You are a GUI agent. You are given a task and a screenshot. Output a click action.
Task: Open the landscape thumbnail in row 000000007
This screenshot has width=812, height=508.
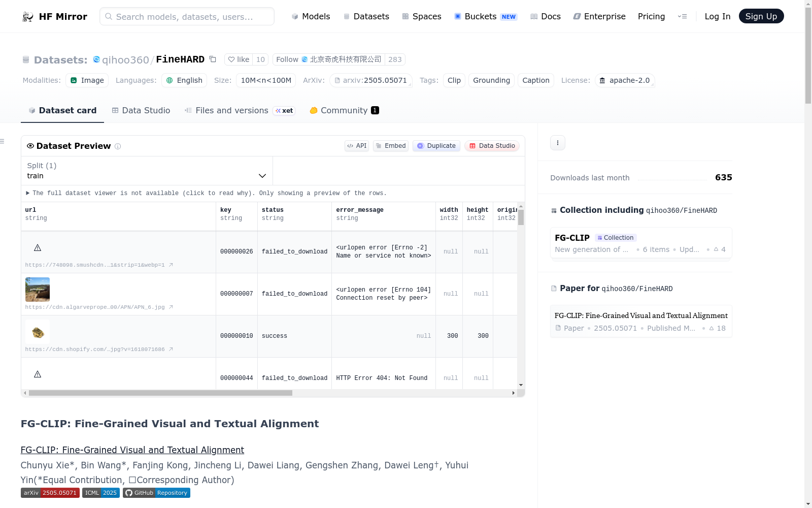click(38, 290)
